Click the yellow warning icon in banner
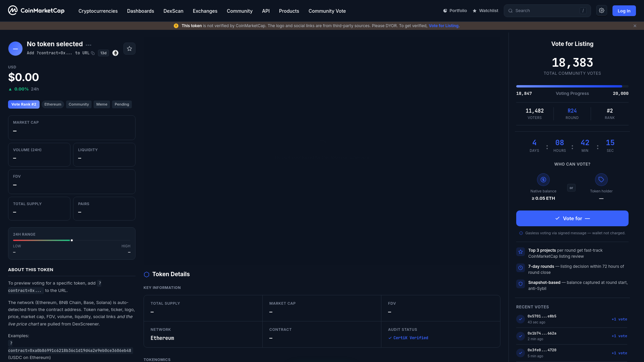Screen dimensions: 644x362 176,26
